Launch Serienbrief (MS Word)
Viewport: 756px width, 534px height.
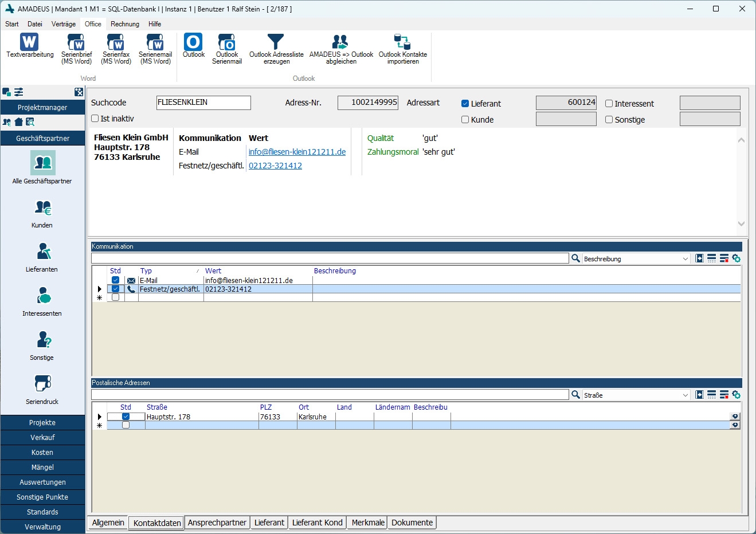pos(76,42)
